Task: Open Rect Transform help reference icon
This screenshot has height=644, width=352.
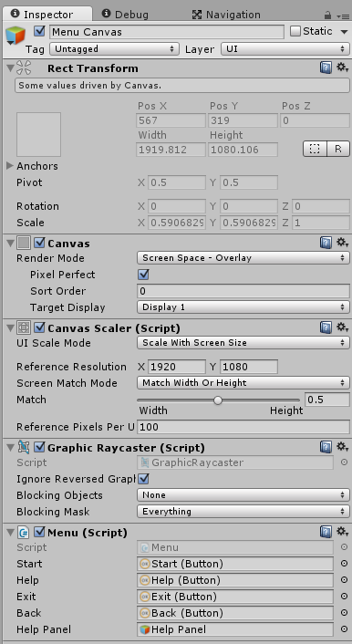Action: pyautogui.click(x=326, y=68)
